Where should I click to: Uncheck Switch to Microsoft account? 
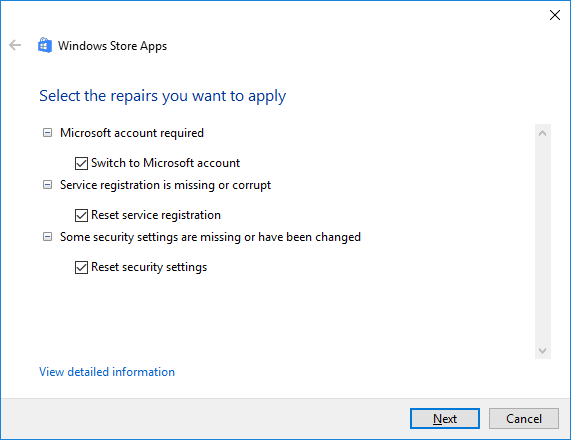point(81,163)
